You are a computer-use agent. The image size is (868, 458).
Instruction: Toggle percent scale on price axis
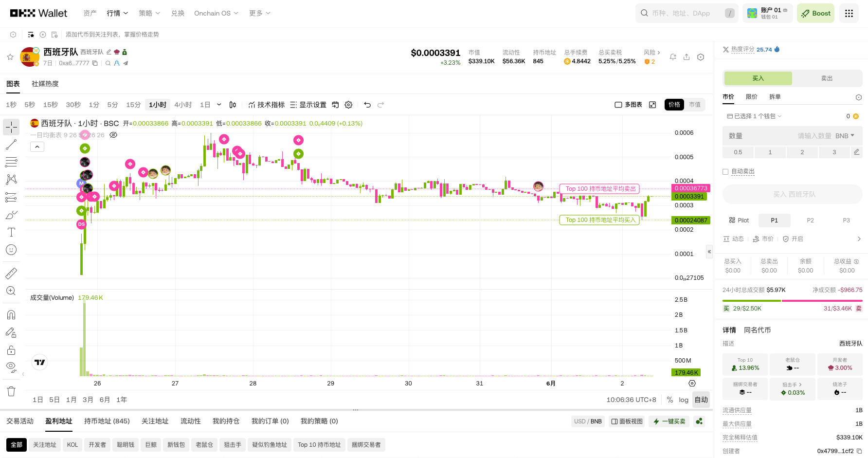point(670,400)
